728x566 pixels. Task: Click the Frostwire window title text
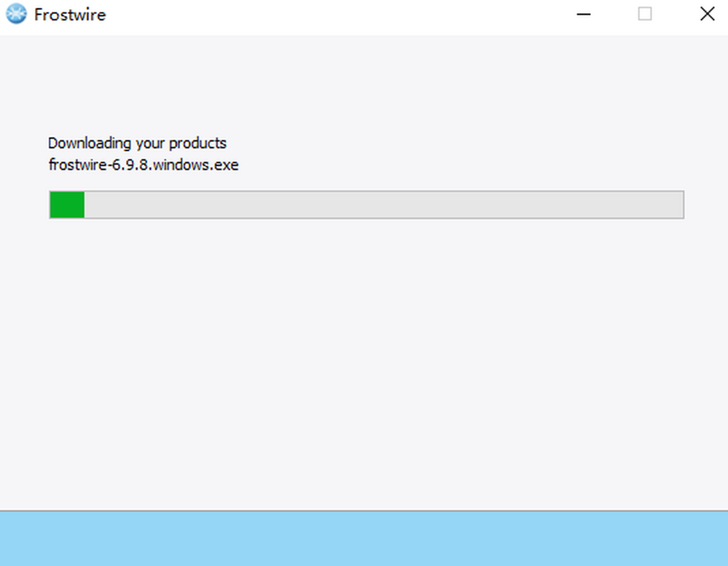[70, 15]
